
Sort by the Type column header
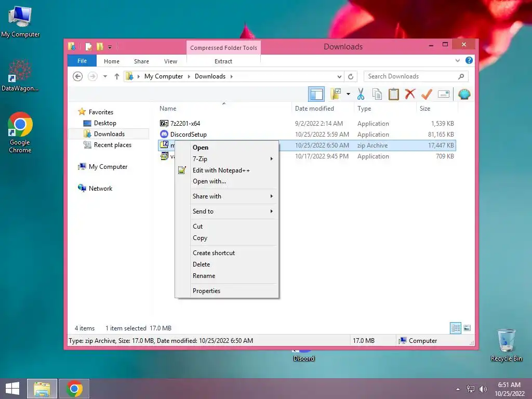[385, 109]
